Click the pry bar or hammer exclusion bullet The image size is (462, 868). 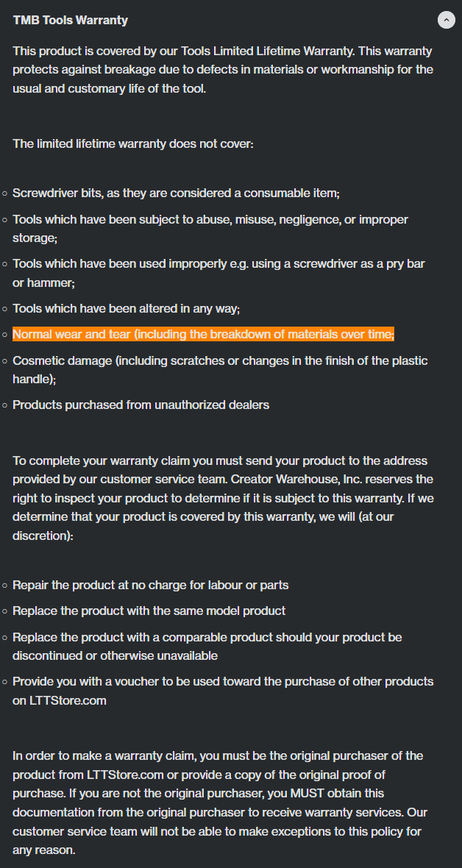218,273
